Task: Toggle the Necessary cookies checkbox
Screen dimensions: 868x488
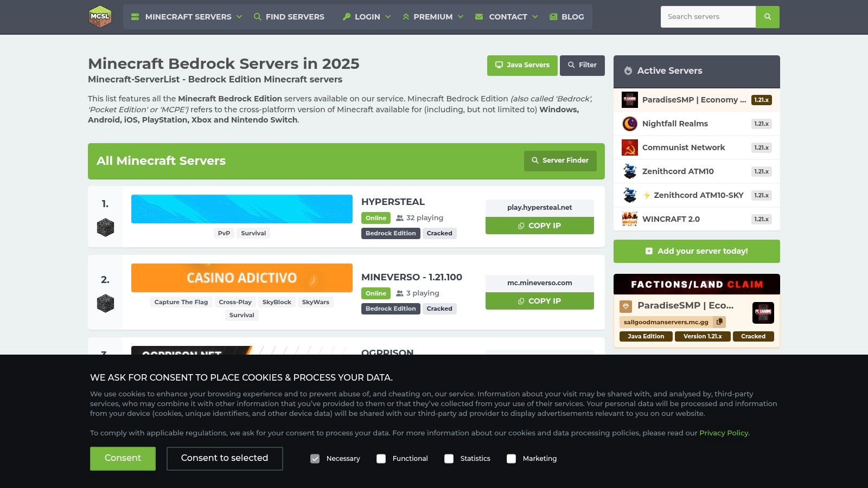Action: [x=315, y=459]
